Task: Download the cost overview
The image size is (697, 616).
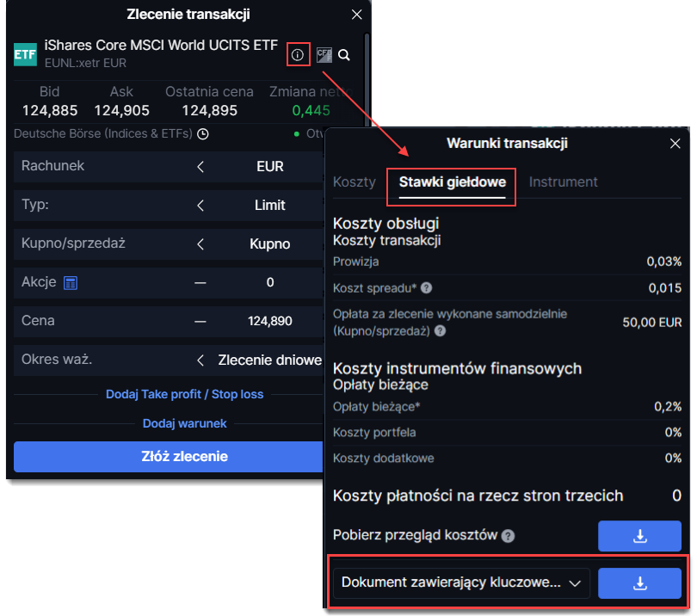Action: coord(639,536)
